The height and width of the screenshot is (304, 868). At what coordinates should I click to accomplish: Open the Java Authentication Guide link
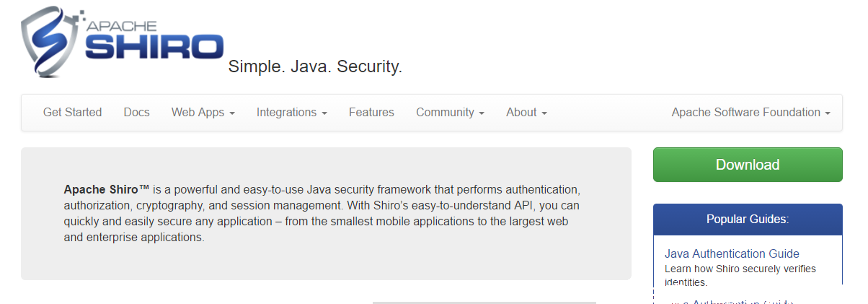point(732,253)
